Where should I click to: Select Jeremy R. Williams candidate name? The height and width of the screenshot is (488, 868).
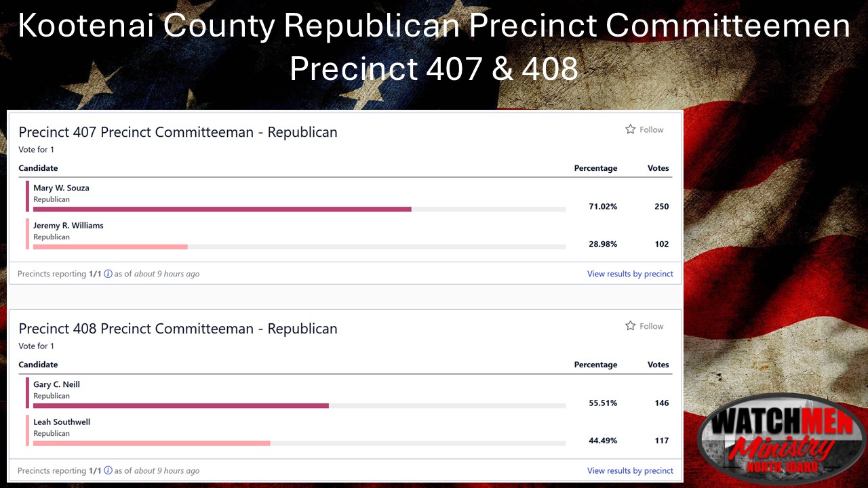pyautogui.click(x=68, y=225)
